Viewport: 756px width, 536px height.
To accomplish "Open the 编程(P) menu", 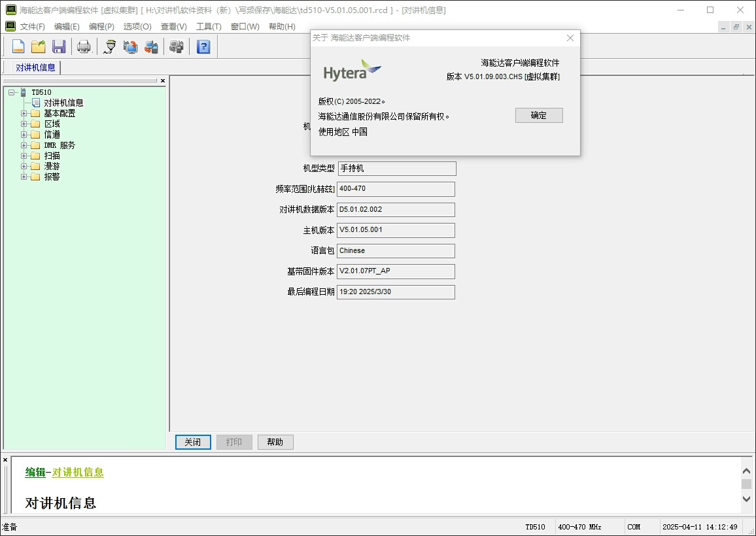I will 101,27.
